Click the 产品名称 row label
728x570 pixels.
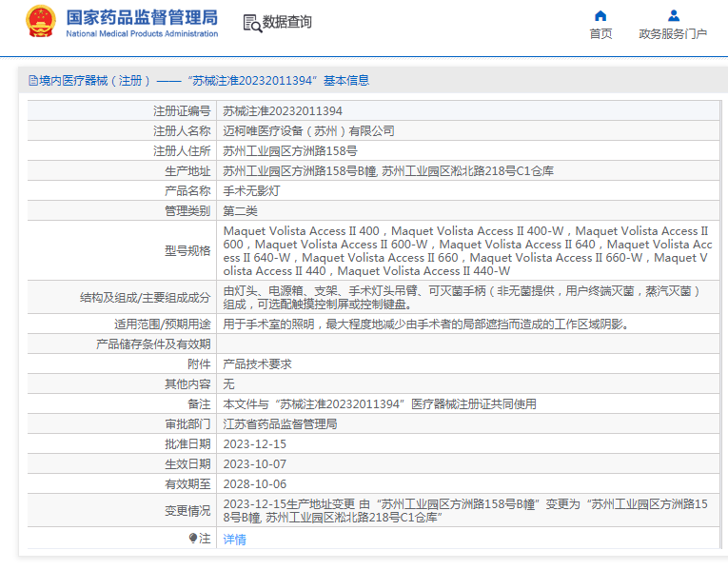coord(187,190)
